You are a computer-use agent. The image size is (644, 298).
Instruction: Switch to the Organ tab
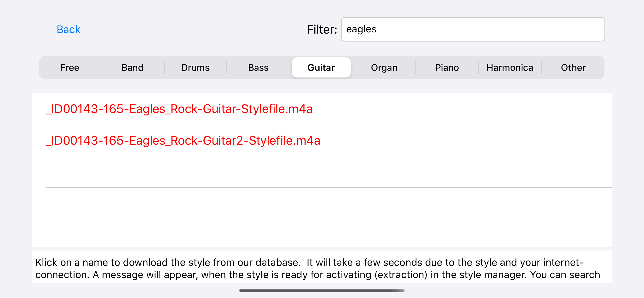[x=384, y=68]
